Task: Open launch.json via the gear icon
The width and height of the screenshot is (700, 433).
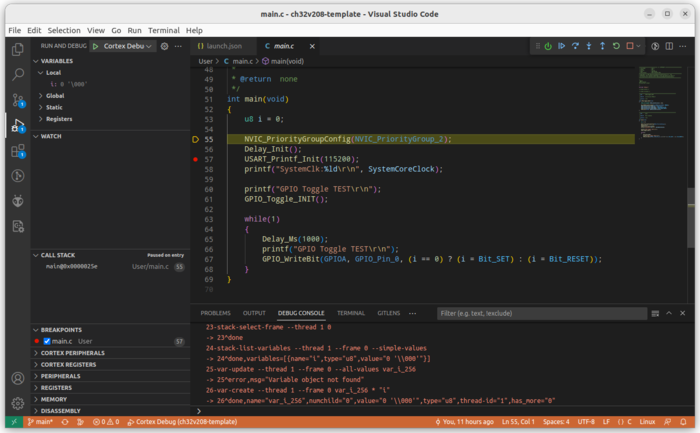Action: click(164, 46)
